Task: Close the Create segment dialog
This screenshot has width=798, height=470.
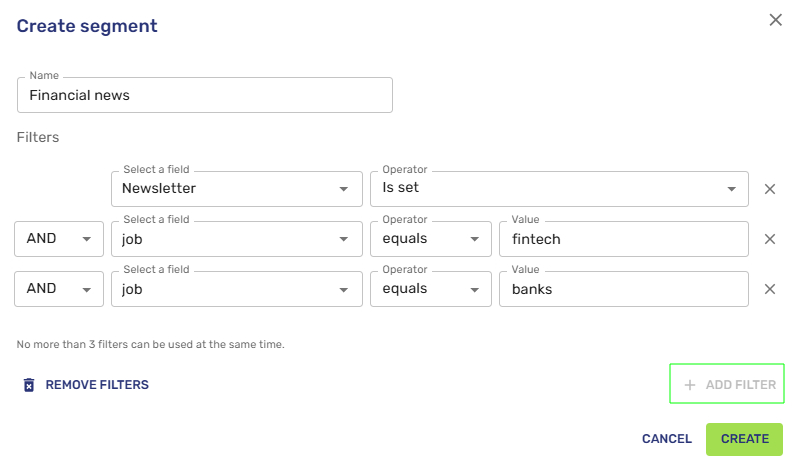Action: point(775,20)
